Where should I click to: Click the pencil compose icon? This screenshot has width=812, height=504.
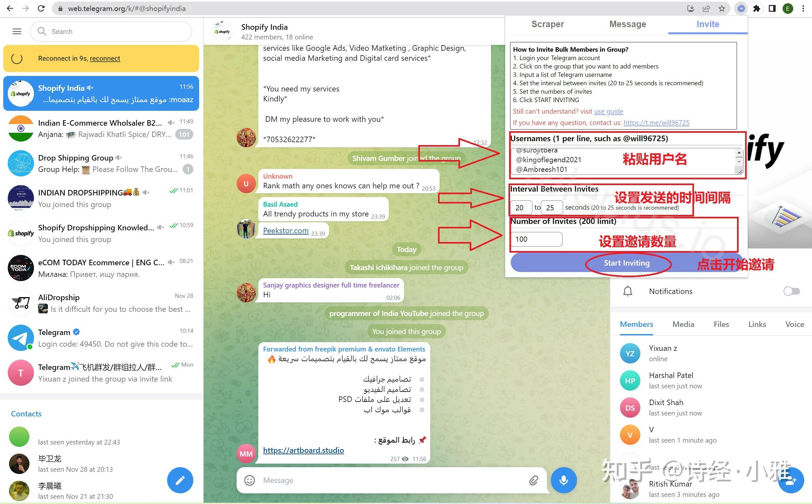[181, 480]
